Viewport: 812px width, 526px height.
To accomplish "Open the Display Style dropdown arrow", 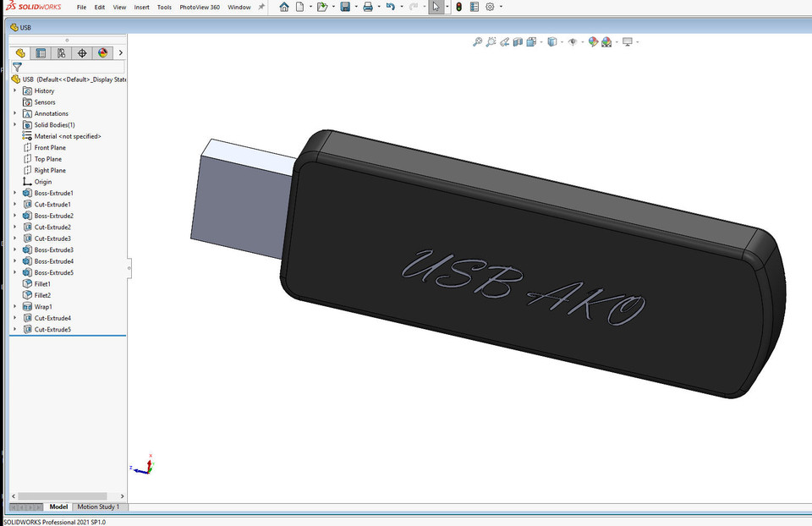I will tap(561, 41).
